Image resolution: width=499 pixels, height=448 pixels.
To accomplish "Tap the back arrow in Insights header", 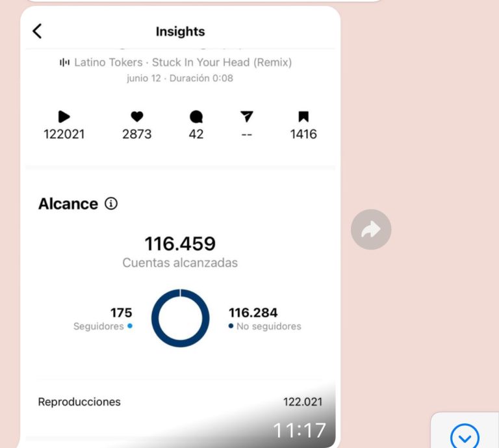I will [37, 31].
